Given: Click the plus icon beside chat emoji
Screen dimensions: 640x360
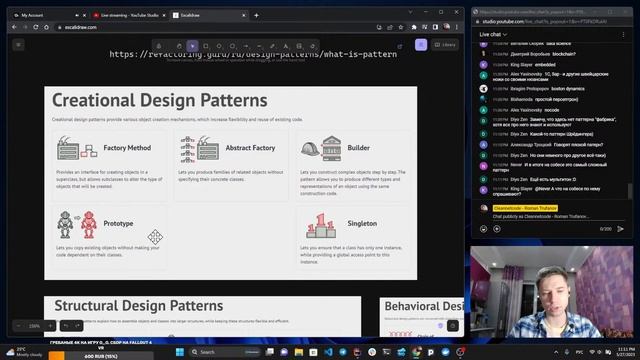Looking at the screenshot, I should 497,229.
